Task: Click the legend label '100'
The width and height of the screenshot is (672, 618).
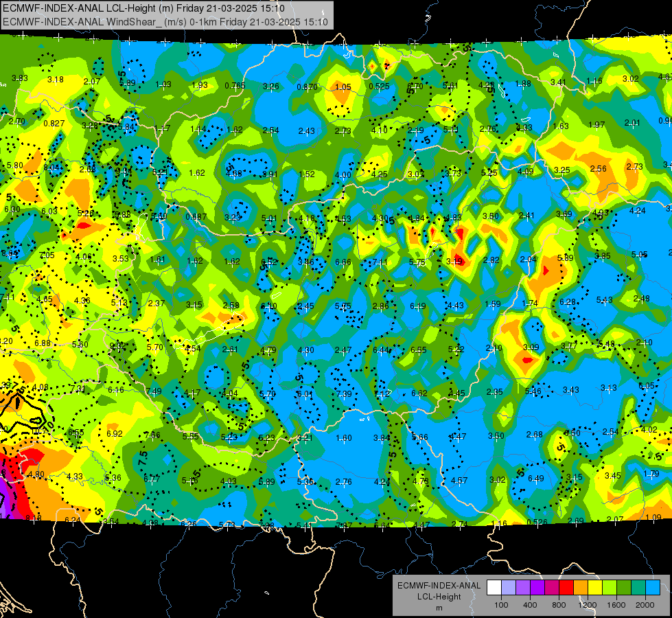Action: tap(501, 605)
